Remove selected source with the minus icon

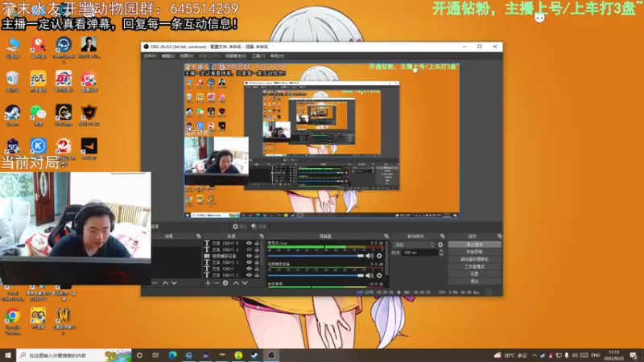(x=217, y=283)
